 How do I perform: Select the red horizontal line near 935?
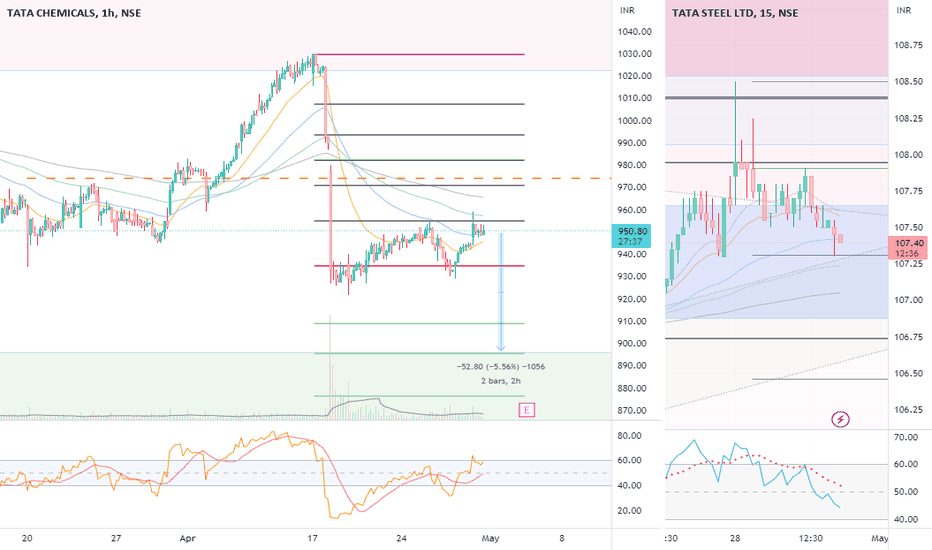pos(420,266)
